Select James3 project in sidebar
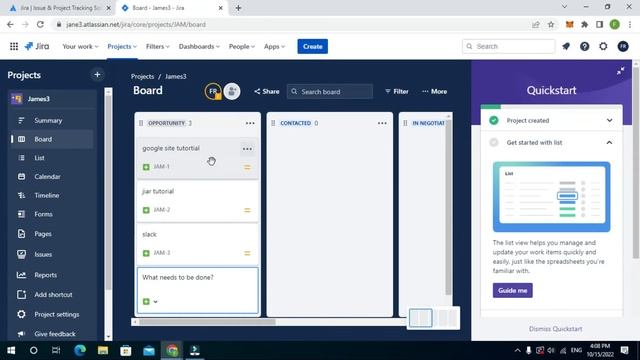The width and height of the screenshot is (640, 360). [x=51, y=99]
